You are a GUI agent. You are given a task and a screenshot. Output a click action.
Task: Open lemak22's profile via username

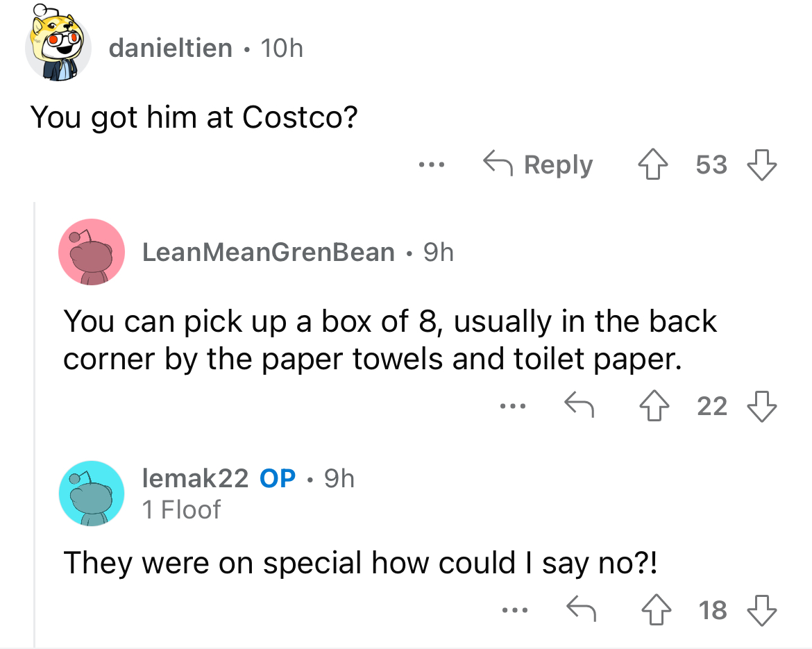tap(195, 478)
